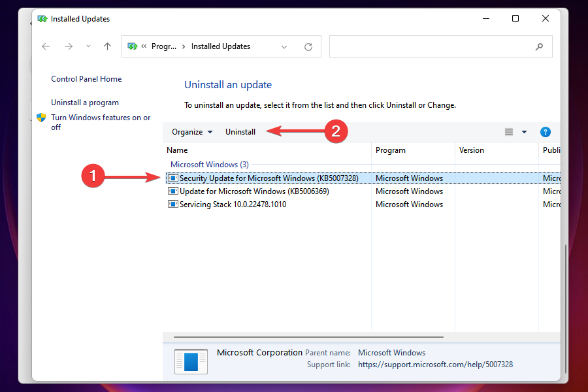Open the view options dropdown arrow
Screen dimensions: 588x392
click(x=524, y=131)
